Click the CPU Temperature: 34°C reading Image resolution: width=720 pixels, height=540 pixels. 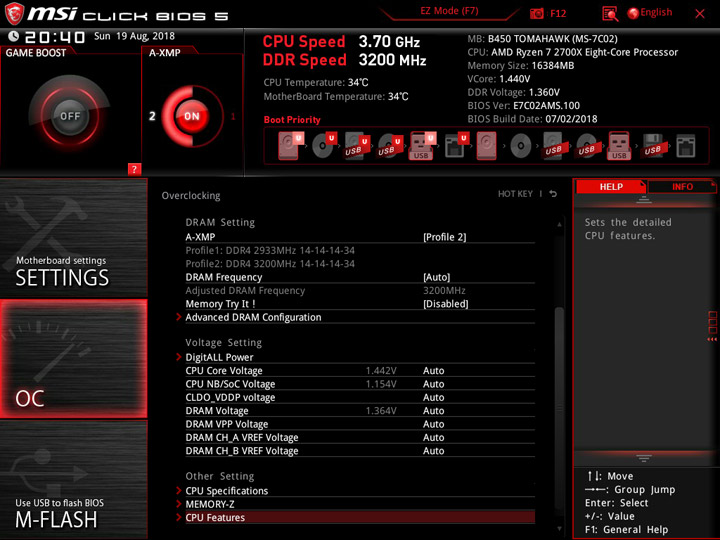(x=316, y=83)
